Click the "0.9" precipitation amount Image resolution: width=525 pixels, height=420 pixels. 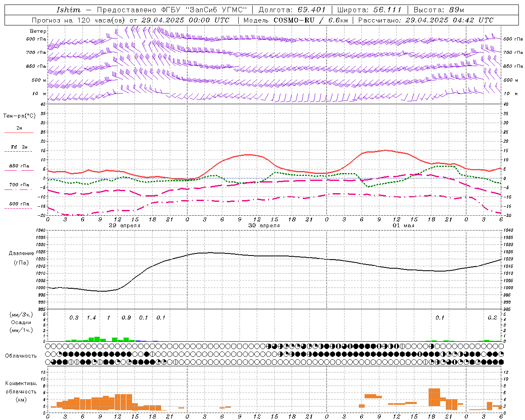point(126,318)
